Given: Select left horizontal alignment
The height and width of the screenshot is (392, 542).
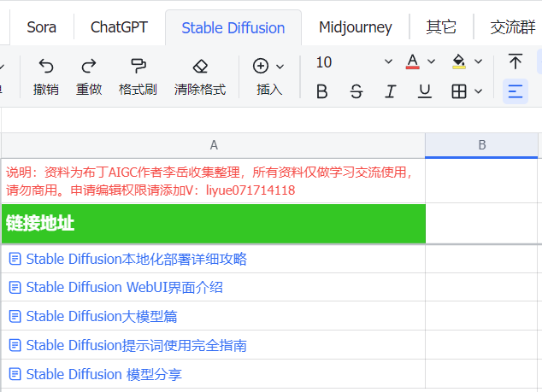Looking at the screenshot, I should [x=515, y=91].
